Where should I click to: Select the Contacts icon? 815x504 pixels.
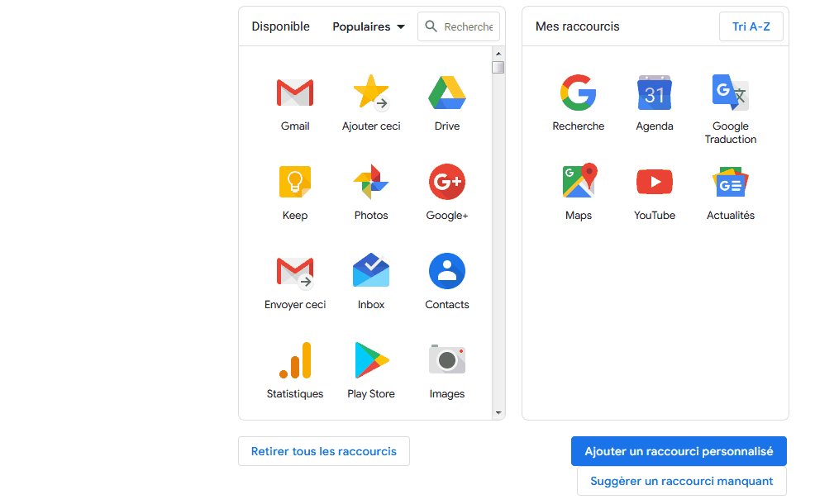447,271
